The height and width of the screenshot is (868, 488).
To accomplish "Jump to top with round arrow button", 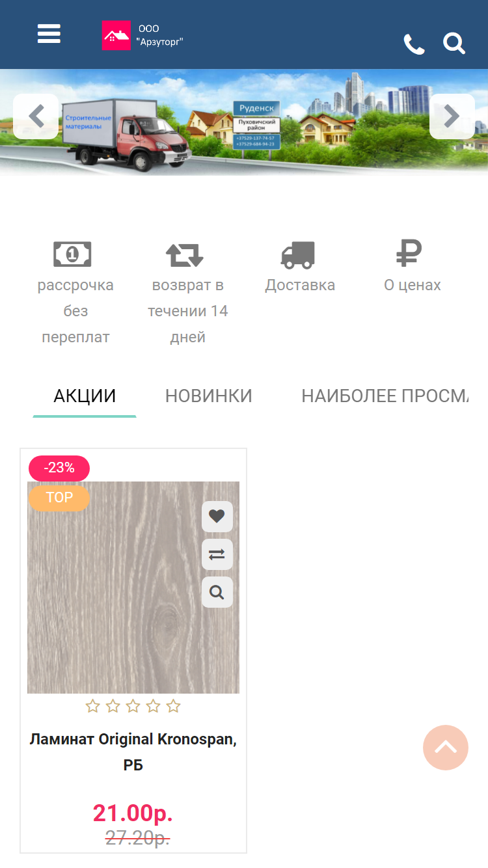I will tap(446, 748).
